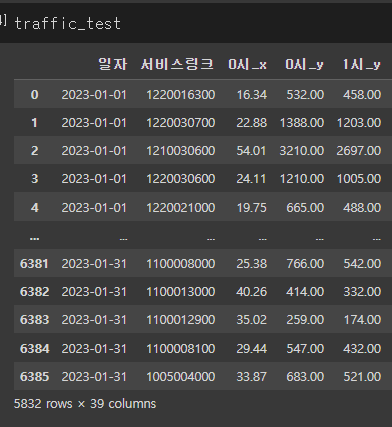
Task: Click the value 29.44
Action: [252, 349]
